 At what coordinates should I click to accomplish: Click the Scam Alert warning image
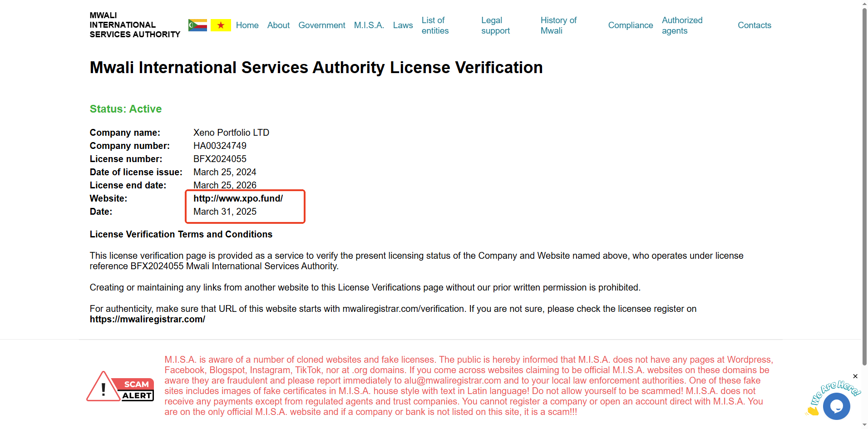pos(120,386)
